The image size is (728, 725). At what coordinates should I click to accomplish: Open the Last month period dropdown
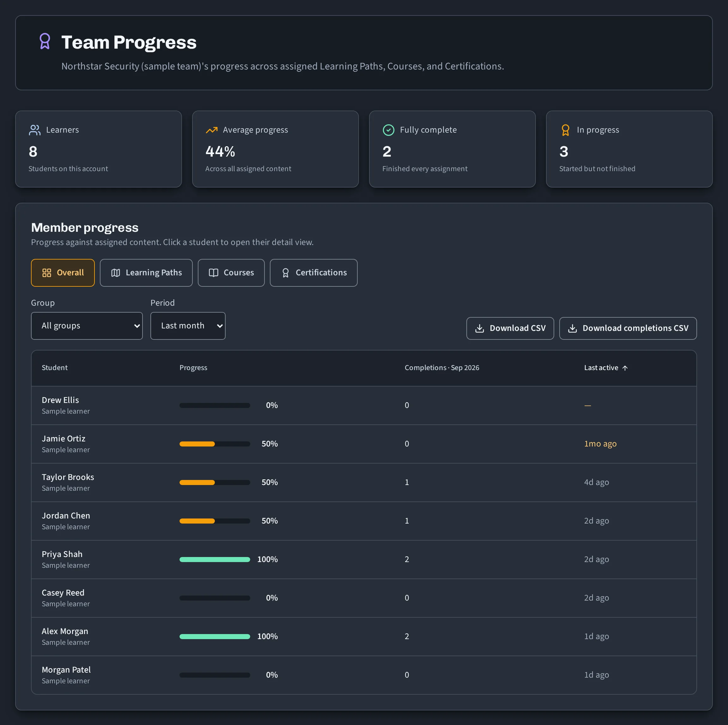pos(188,326)
